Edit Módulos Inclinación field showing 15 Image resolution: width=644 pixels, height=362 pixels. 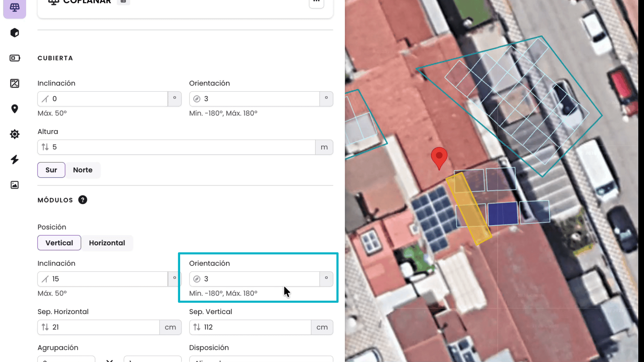coord(103,279)
